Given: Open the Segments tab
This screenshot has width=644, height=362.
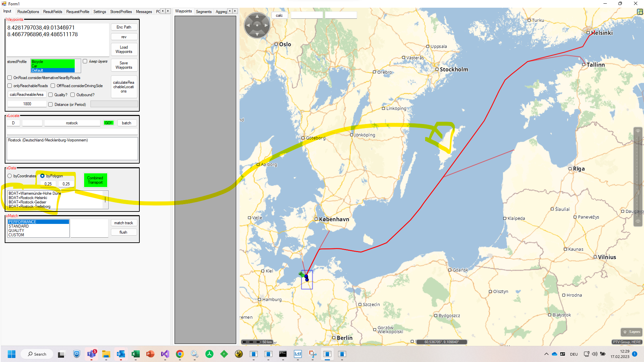Looking at the screenshot, I should pos(203,12).
